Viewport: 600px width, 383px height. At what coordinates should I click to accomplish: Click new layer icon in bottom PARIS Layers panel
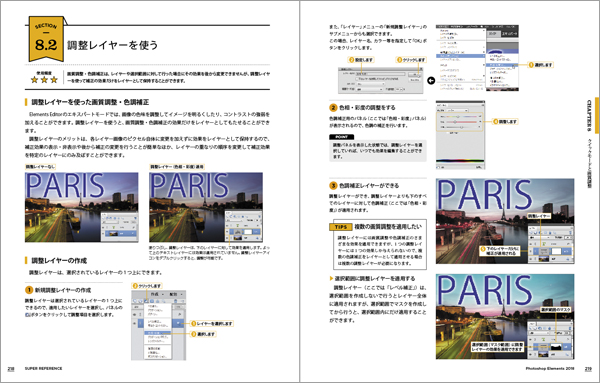point(530,328)
